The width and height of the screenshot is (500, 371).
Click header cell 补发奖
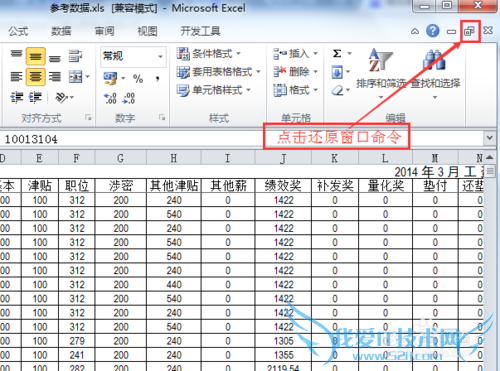(335, 186)
